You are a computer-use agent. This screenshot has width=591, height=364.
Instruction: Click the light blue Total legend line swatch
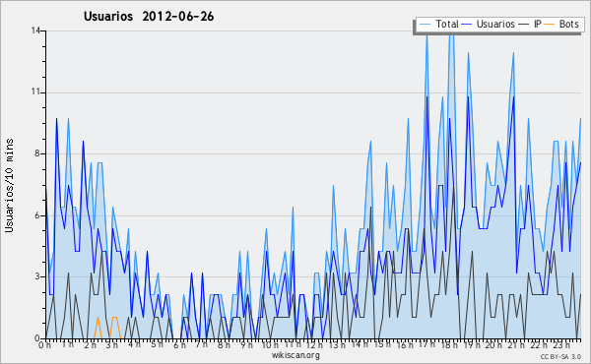pyautogui.click(x=425, y=25)
